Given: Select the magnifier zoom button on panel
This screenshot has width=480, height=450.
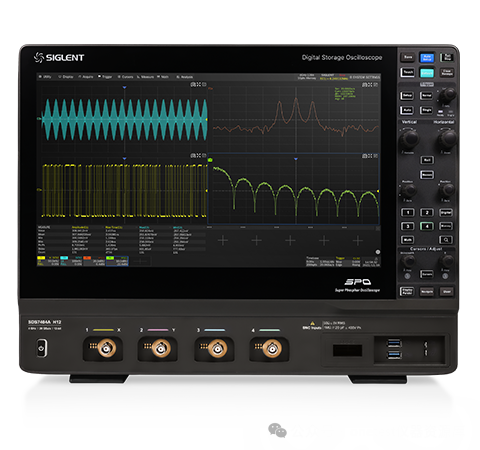Looking at the screenshot, I should (446, 240).
